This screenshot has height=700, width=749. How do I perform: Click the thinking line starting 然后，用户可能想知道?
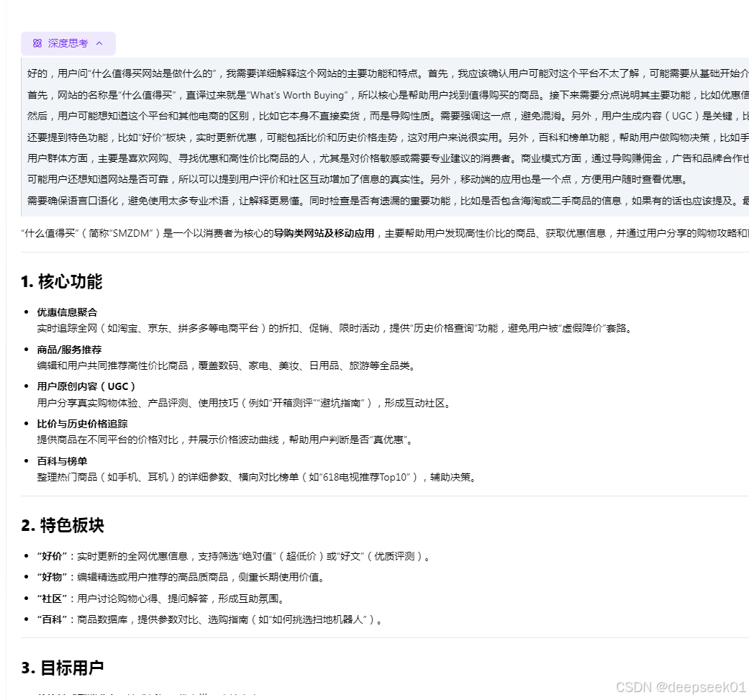388,116
